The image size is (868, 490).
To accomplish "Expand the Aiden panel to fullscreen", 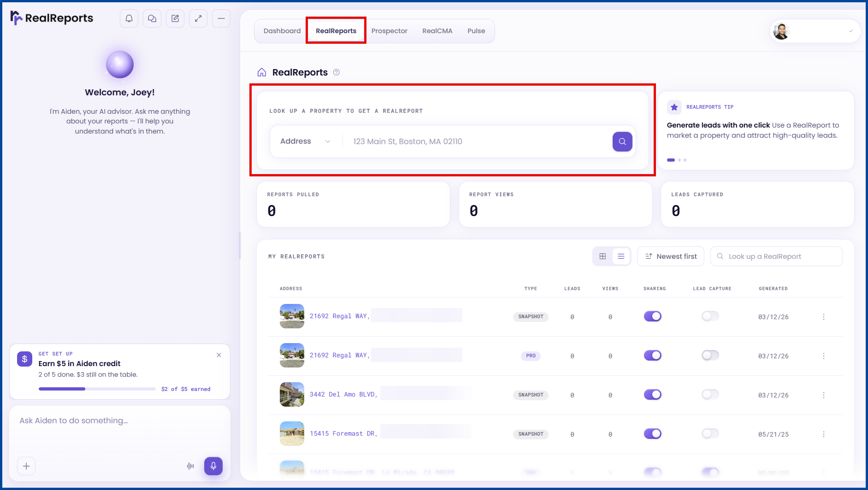I will (198, 18).
